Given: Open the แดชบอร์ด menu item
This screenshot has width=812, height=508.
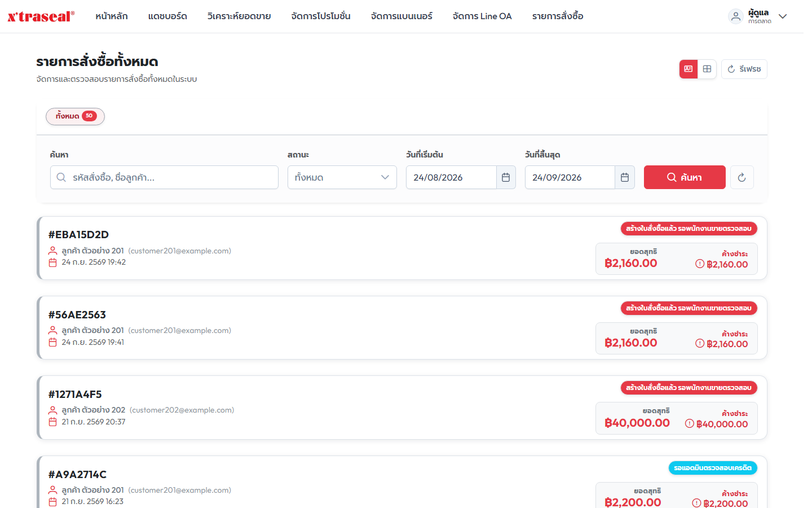Looking at the screenshot, I should coord(167,16).
